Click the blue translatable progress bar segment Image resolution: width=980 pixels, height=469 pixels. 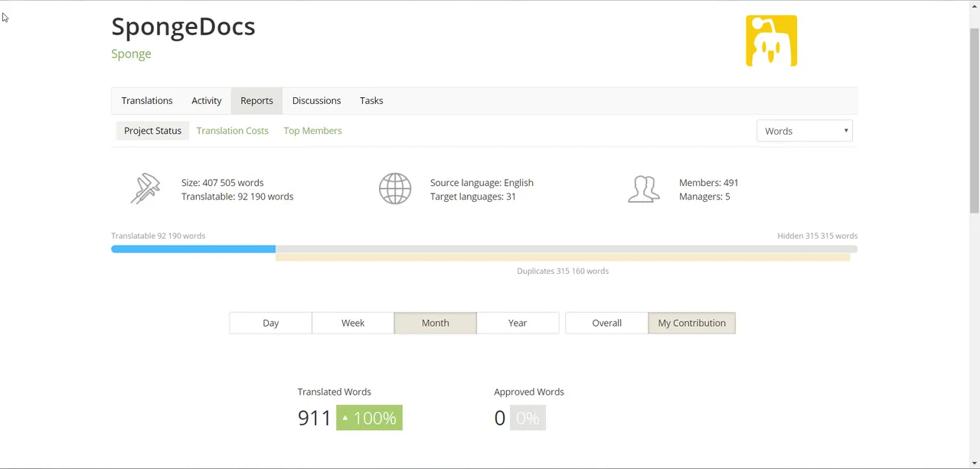[x=193, y=249]
